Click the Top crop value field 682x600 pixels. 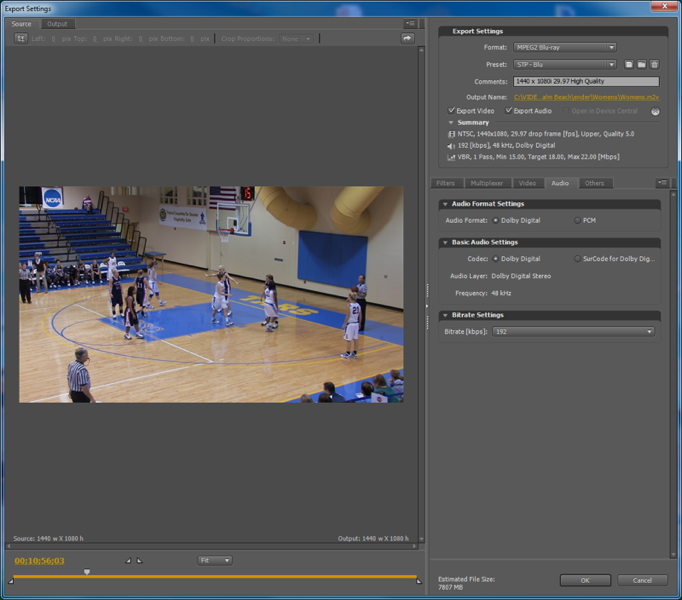[95, 39]
